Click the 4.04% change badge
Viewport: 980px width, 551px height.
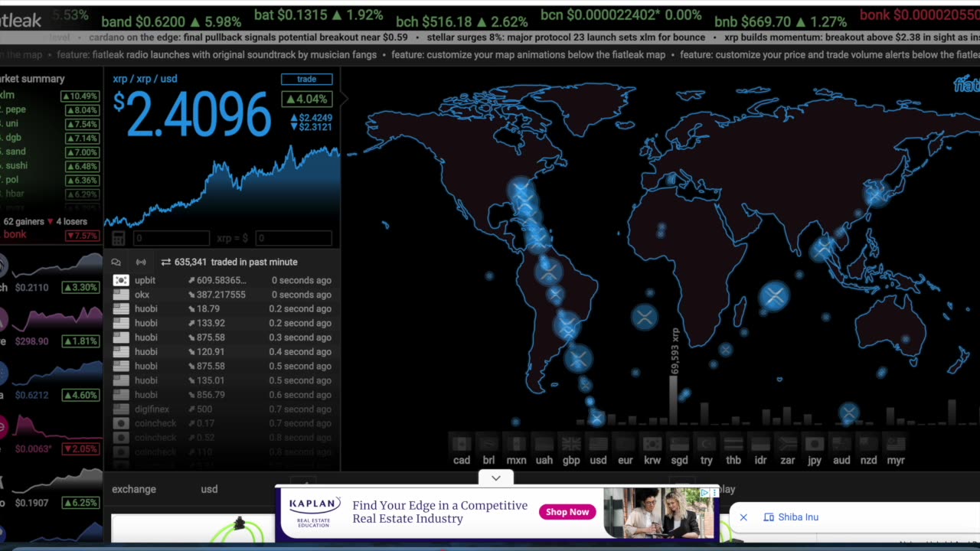[307, 99]
